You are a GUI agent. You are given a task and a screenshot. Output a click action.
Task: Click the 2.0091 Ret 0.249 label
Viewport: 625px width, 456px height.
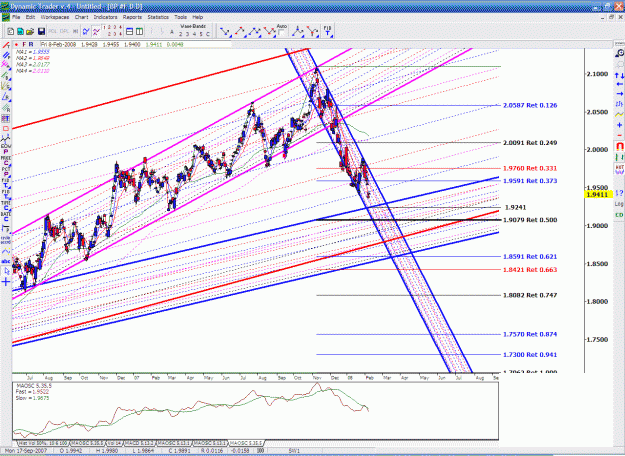click(530, 142)
